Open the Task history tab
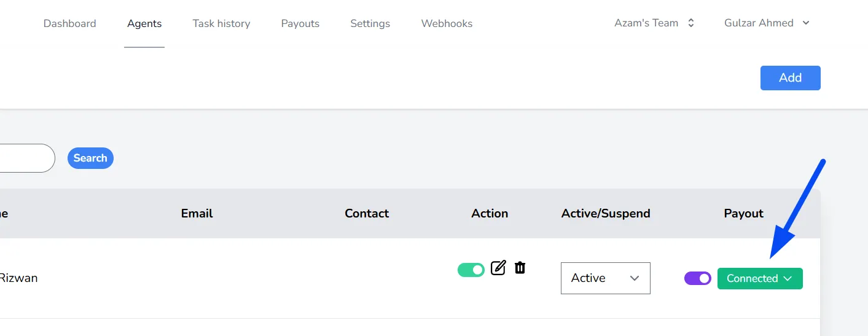The height and width of the screenshot is (336, 868). pos(221,24)
